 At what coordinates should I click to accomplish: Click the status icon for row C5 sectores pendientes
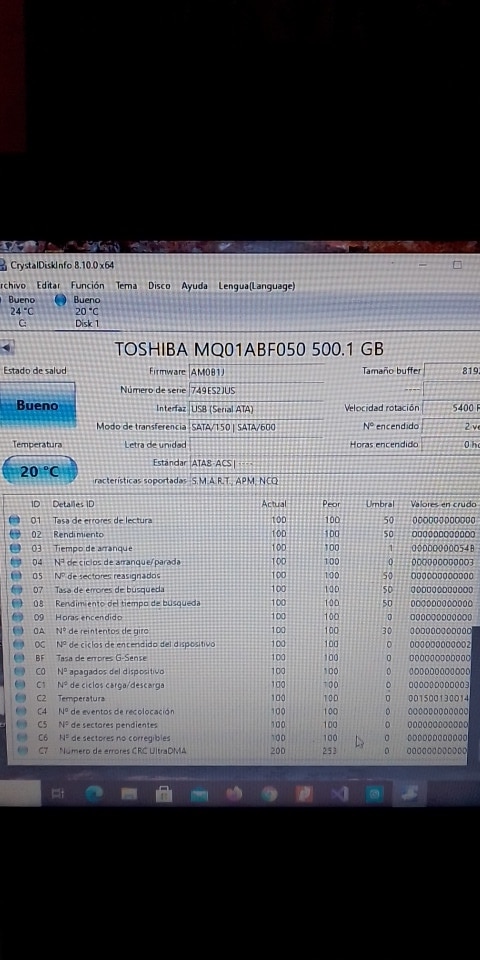pos(23,724)
